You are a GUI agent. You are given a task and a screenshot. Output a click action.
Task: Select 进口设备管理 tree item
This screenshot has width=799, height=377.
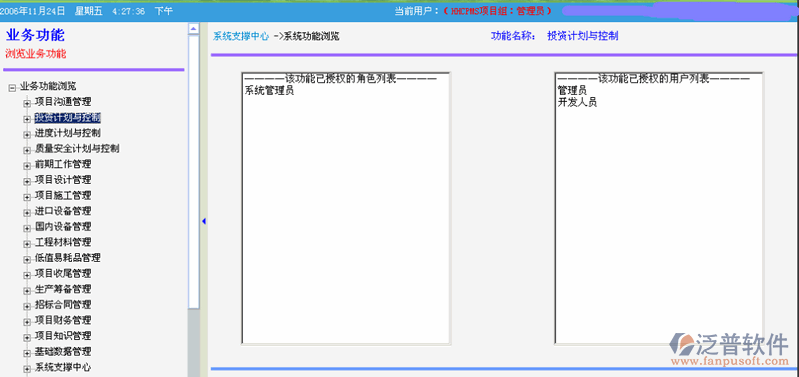pyautogui.click(x=63, y=211)
